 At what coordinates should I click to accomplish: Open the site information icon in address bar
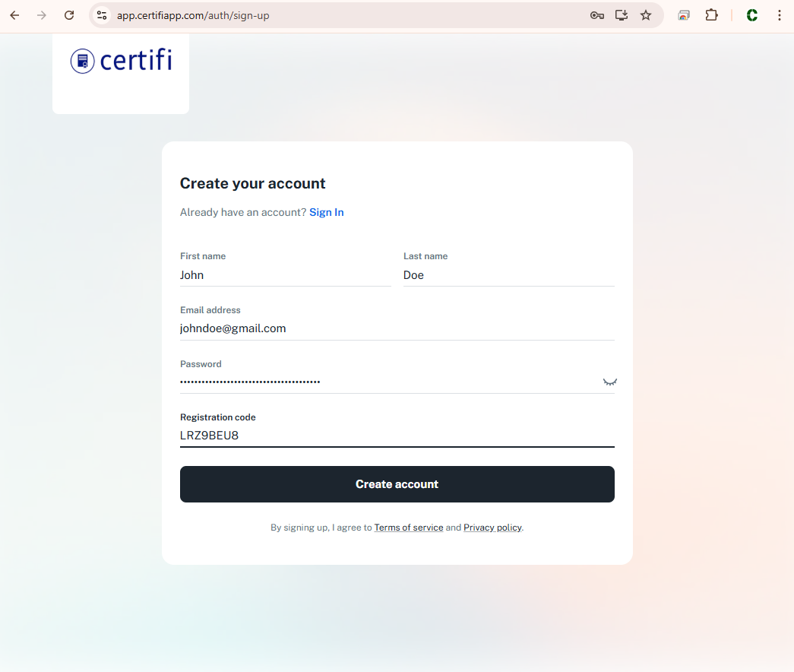pyautogui.click(x=102, y=15)
